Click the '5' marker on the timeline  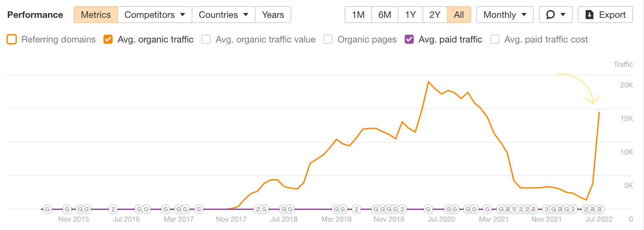(x=514, y=209)
